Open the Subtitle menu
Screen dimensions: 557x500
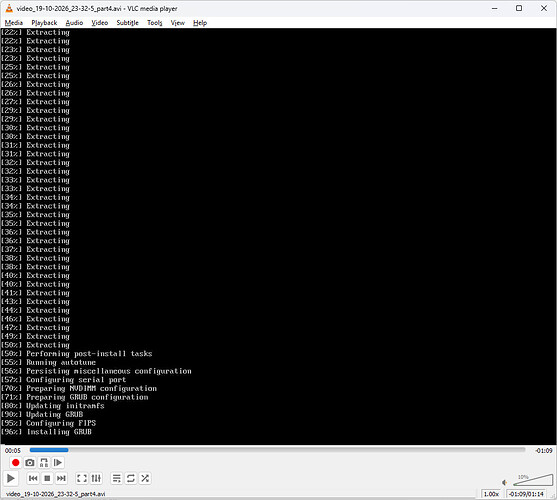(128, 23)
